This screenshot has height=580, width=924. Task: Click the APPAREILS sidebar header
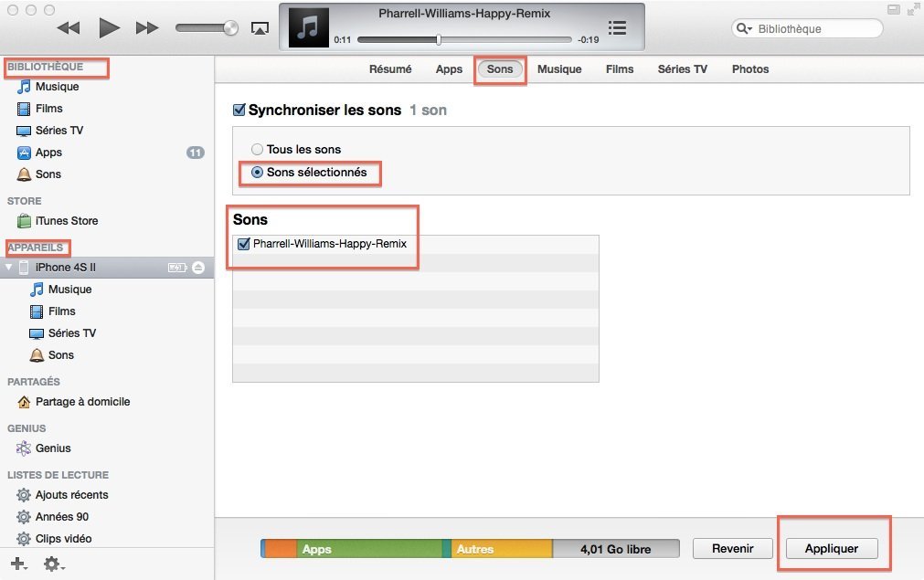36,248
